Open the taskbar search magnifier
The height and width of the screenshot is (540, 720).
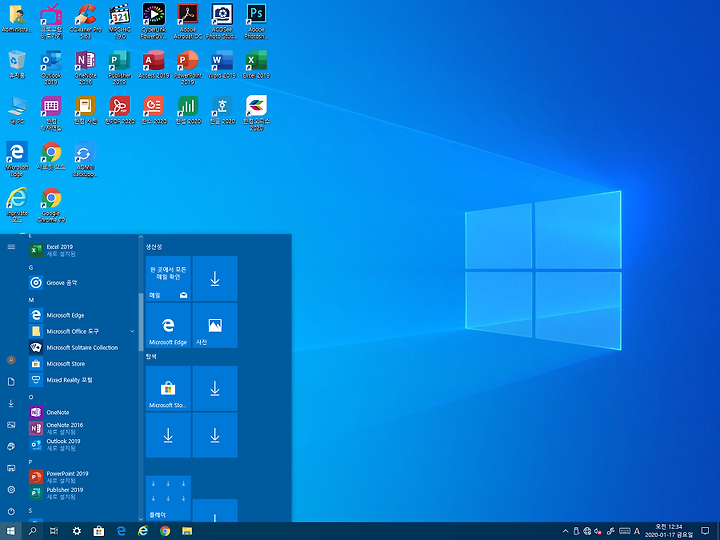tap(33, 531)
